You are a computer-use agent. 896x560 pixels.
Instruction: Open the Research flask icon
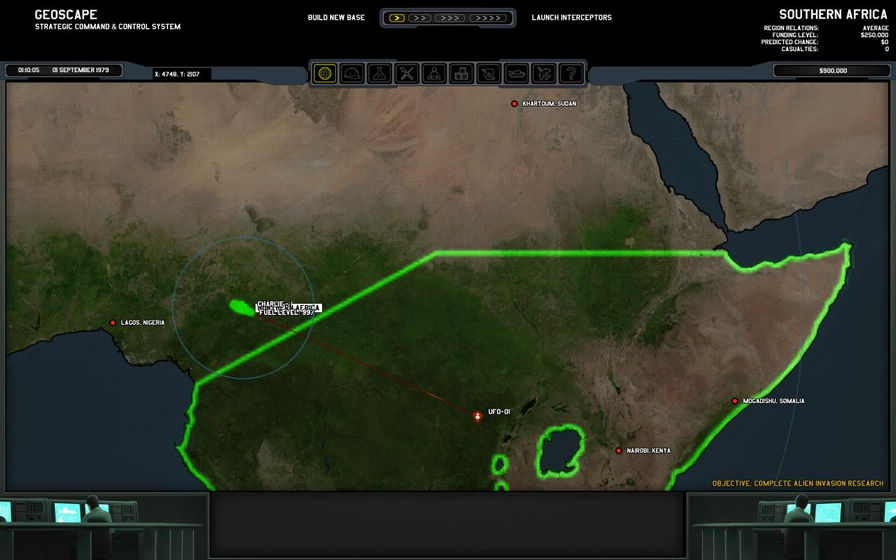(379, 74)
